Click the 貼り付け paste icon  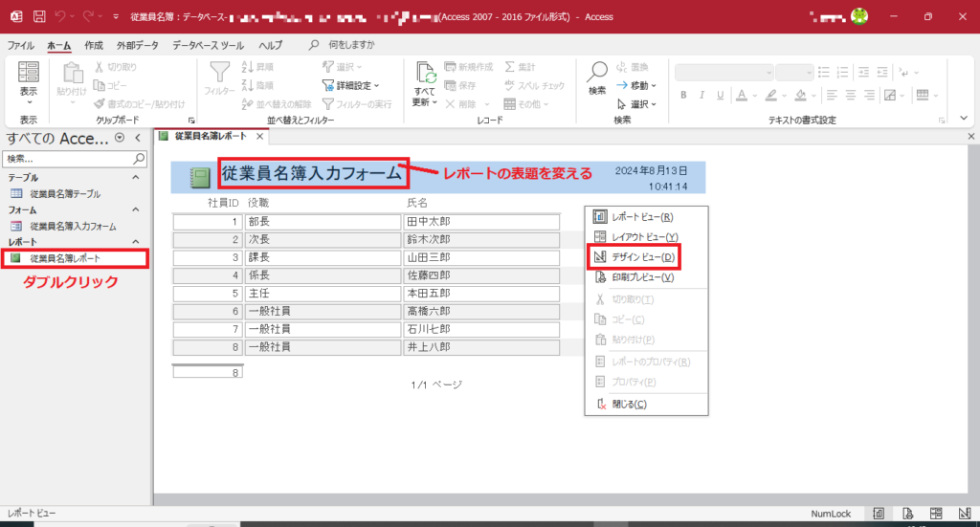click(x=72, y=74)
